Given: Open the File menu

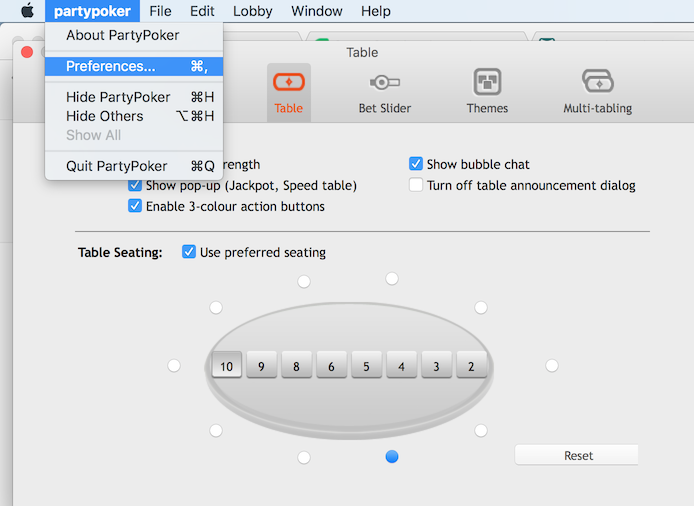Looking at the screenshot, I should (160, 11).
